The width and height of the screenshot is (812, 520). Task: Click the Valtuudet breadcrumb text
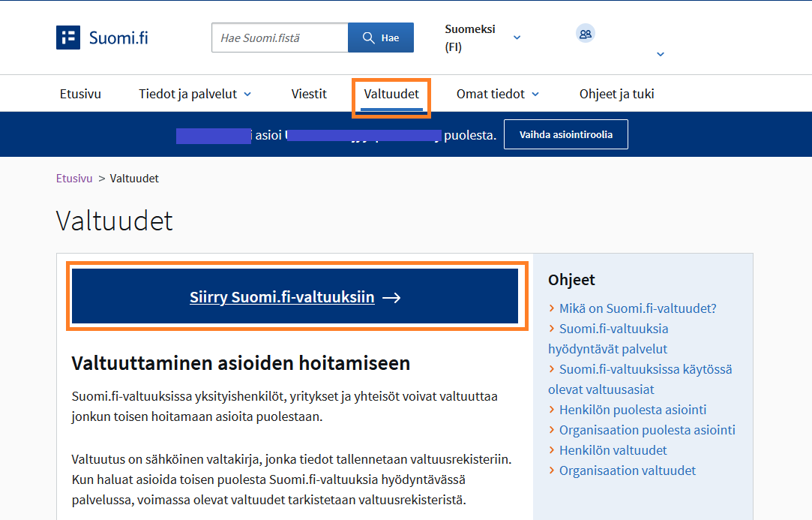tap(134, 179)
